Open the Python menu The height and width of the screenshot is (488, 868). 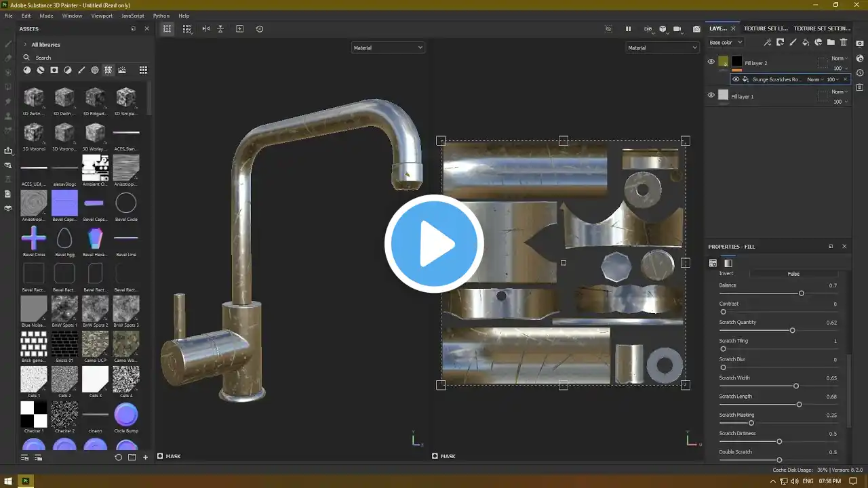pyautogui.click(x=161, y=16)
